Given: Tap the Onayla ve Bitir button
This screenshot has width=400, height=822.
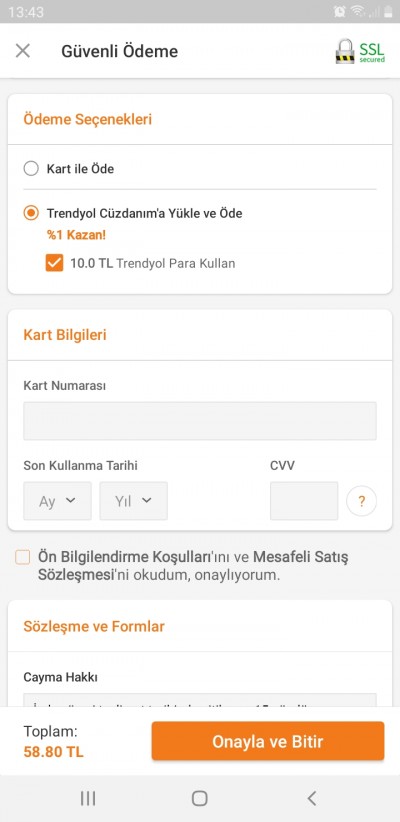Looking at the screenshot, I should 268,741.
